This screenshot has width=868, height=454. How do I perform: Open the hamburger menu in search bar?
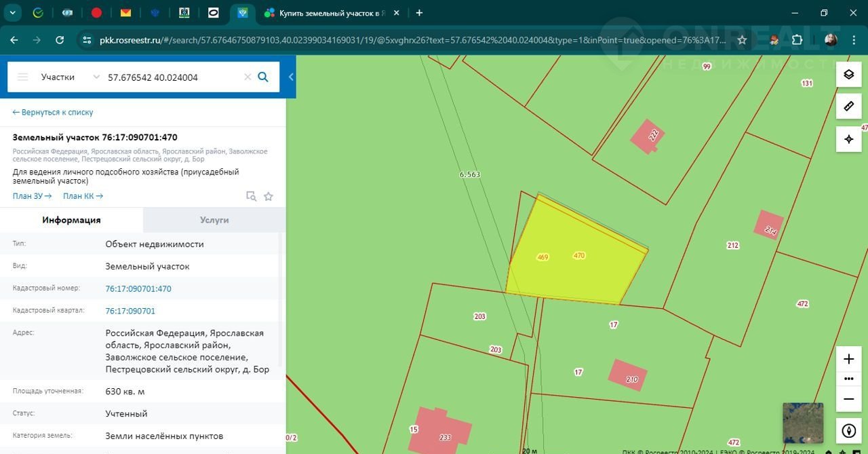[x=22, y=77]
